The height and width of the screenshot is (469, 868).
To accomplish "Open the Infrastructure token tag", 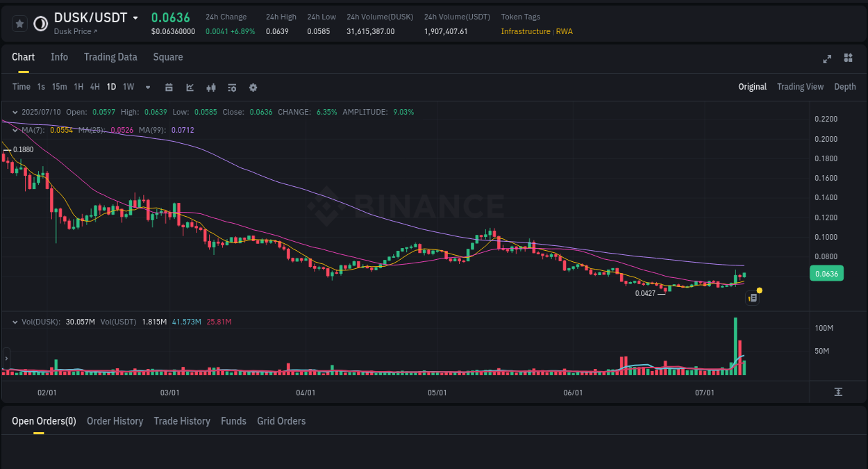I will pos(526,31).
